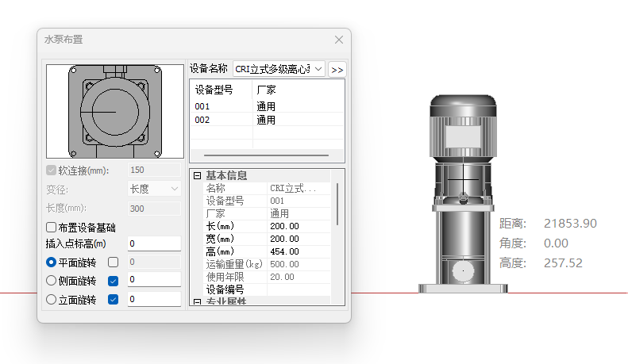The width and height of the screenshot is (628, 364).
Task: Close the 水泵布置 dialog
Action: [339, 40]
